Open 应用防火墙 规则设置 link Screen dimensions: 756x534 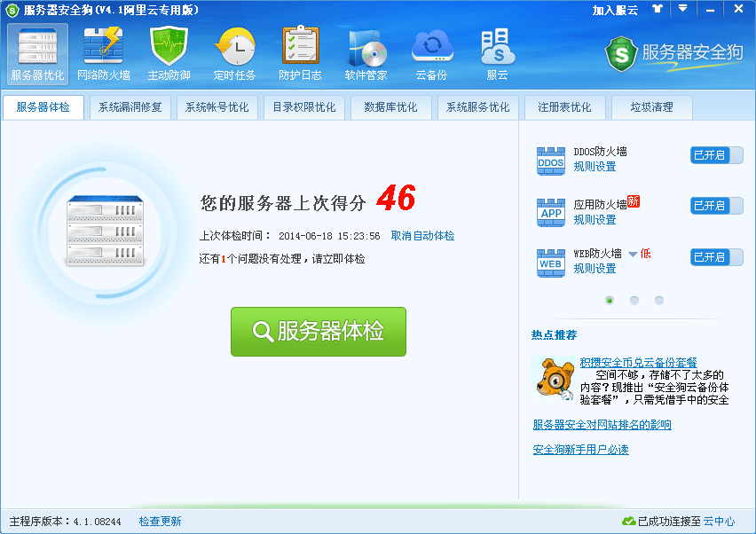coord(595,220)
